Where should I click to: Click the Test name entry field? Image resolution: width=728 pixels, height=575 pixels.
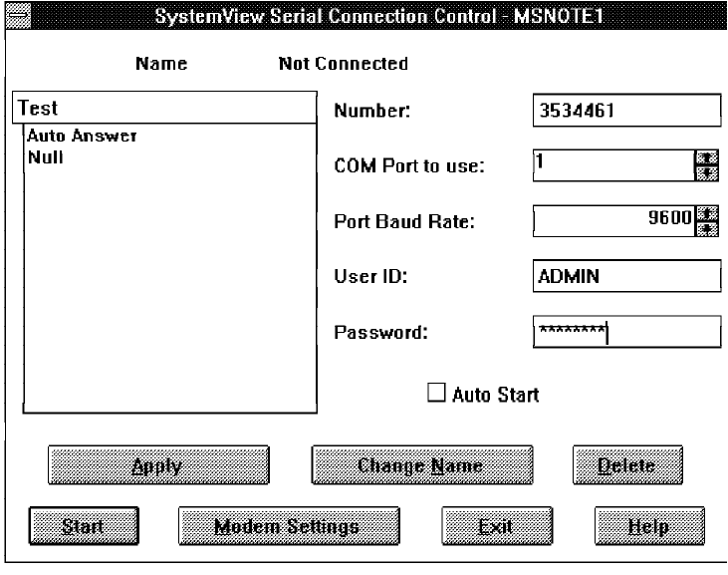click(165, 108)
